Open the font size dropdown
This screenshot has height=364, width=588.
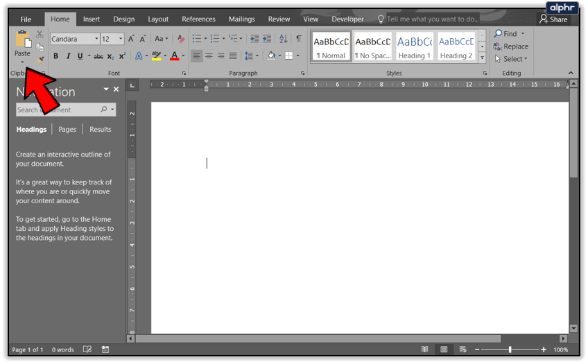coord(121,40)
